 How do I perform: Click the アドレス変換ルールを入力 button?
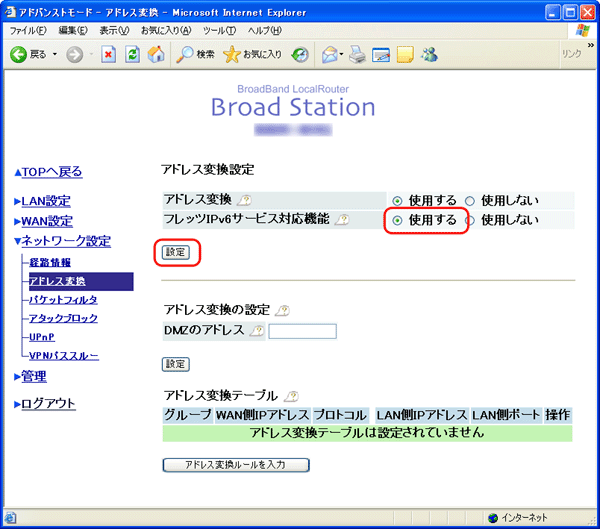point(236,465)
